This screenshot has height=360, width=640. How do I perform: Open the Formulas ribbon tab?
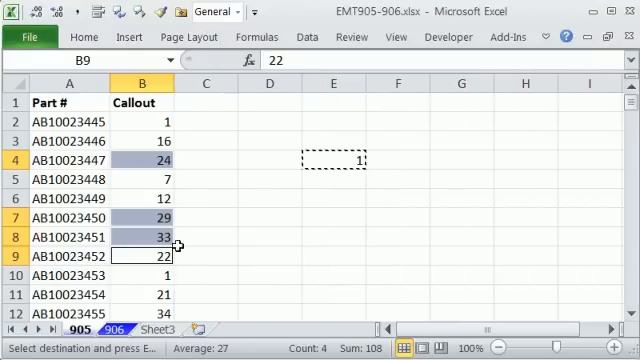[x=257, y=37]
